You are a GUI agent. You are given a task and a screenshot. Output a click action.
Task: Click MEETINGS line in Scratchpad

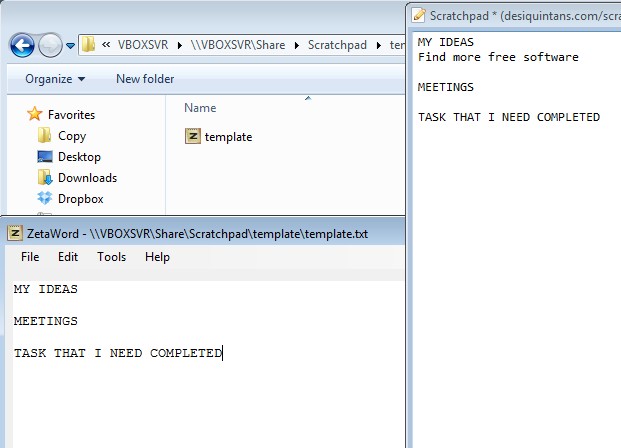coord(446,87)
